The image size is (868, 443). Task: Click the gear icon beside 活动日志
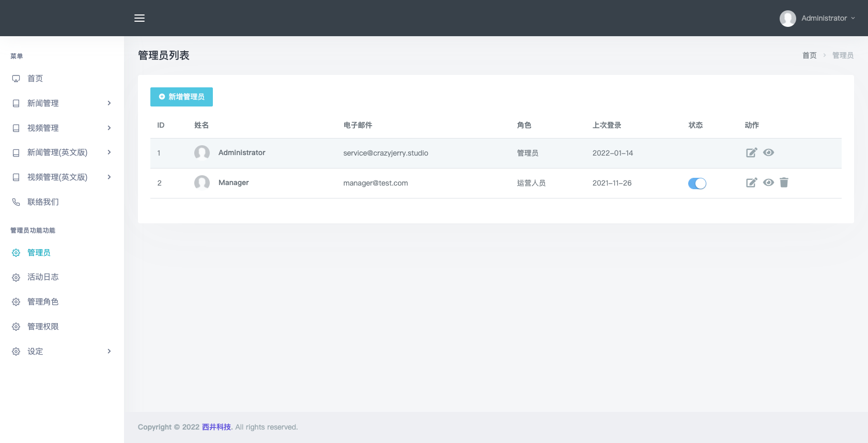pyautogui.click(x=16, y=278)
